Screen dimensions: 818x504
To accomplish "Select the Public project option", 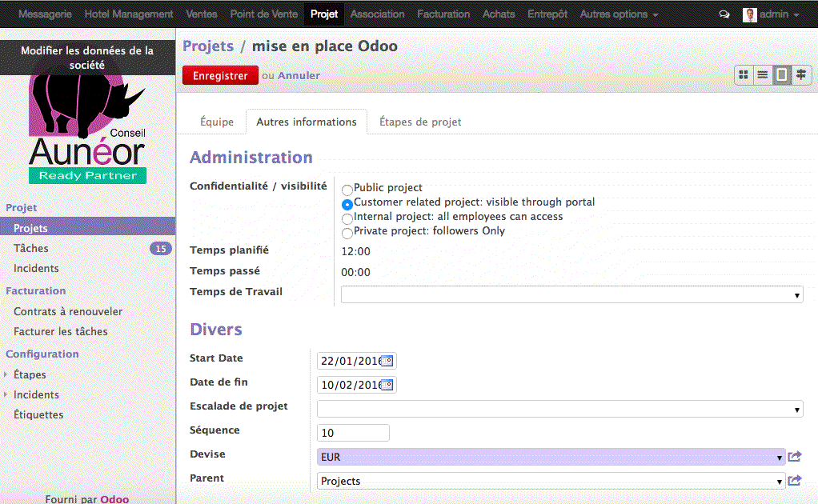I will coord(347,190).
